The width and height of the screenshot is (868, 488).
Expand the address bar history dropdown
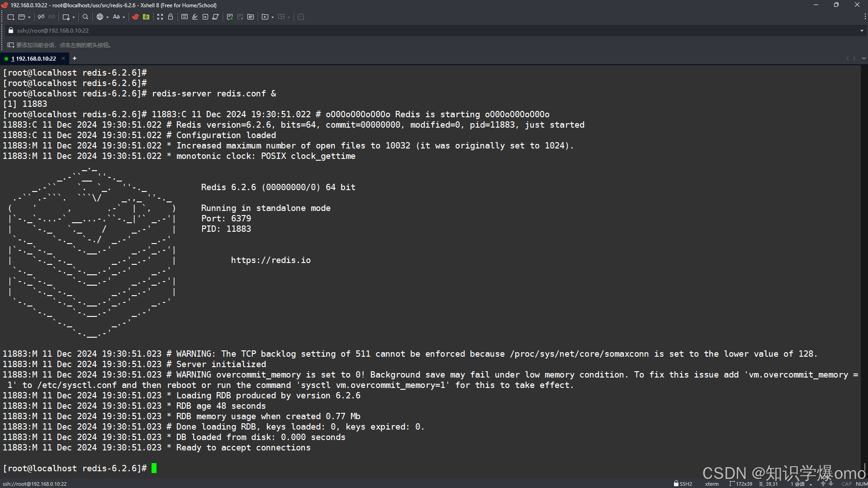pos(862,31)
